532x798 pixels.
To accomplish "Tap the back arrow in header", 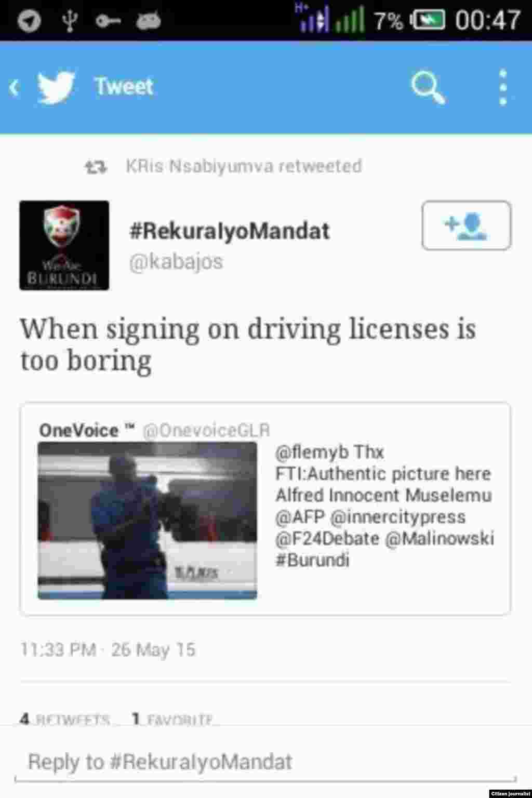I will tap(15, 88).
